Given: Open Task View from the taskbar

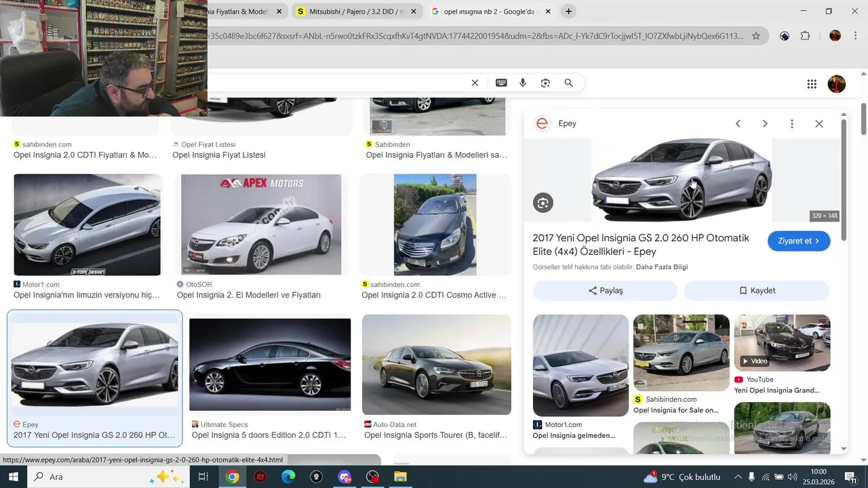Looking at the screenshot, I should tap(203, 477).
